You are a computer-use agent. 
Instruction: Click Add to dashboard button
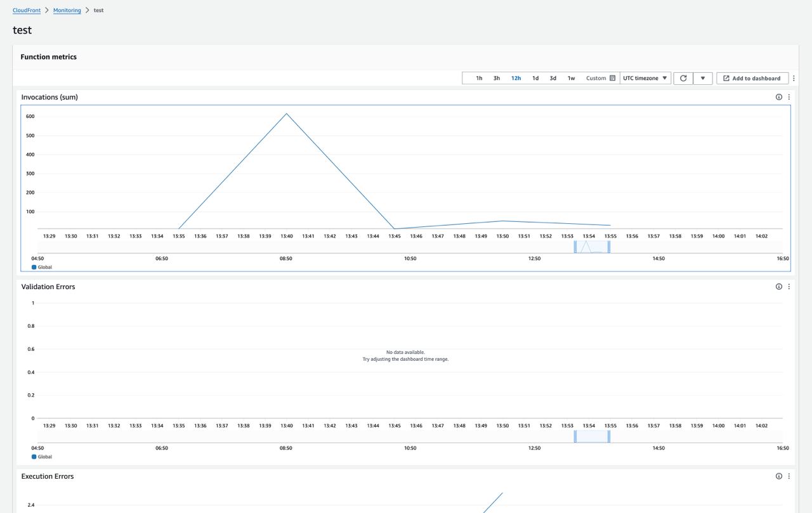[752, 78]
